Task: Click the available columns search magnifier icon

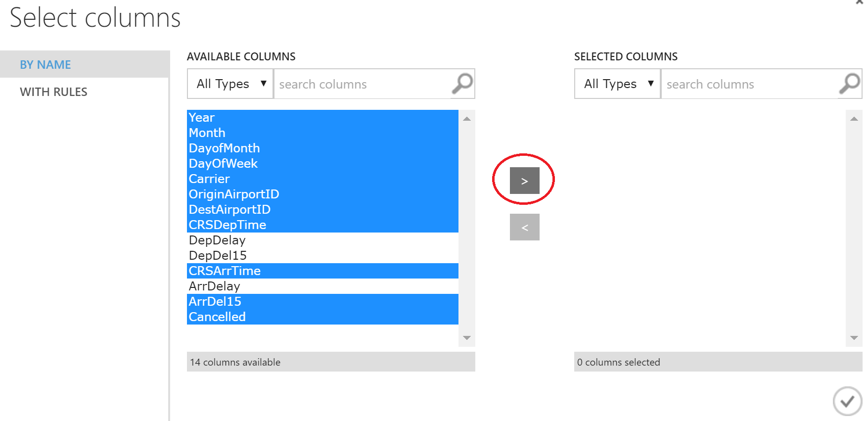Action: (462, 84)
